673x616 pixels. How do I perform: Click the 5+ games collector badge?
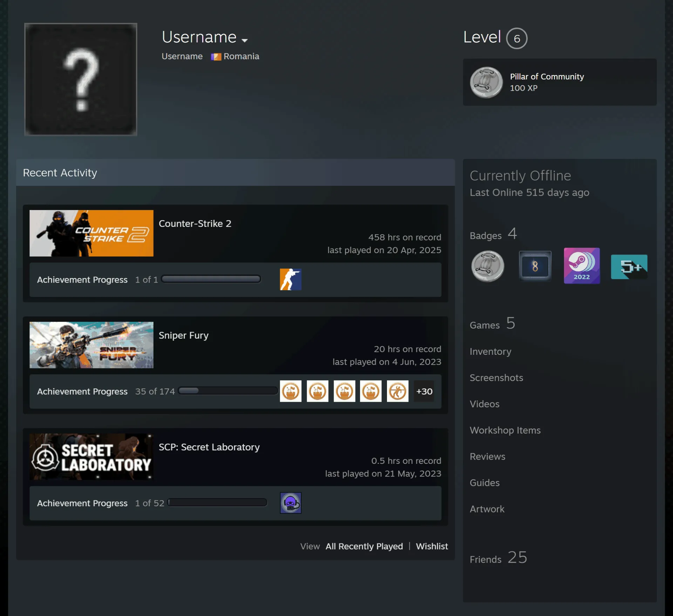[x=629, y=267]
